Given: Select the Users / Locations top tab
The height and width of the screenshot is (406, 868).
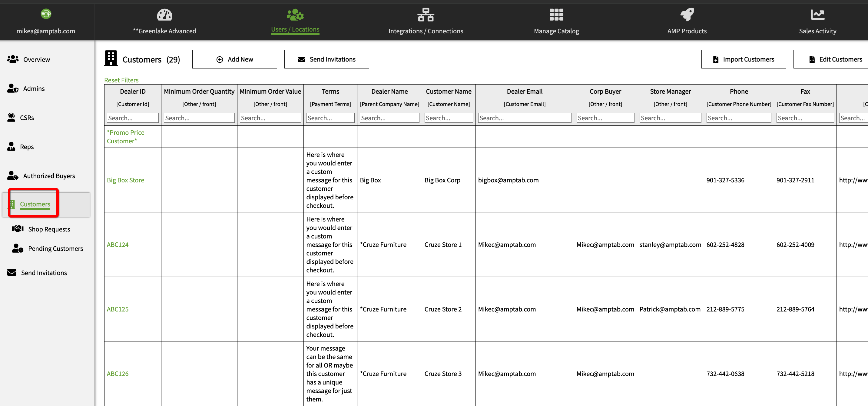Looking at the screenshot, I should pyautogui.click(x=295, y=29).
